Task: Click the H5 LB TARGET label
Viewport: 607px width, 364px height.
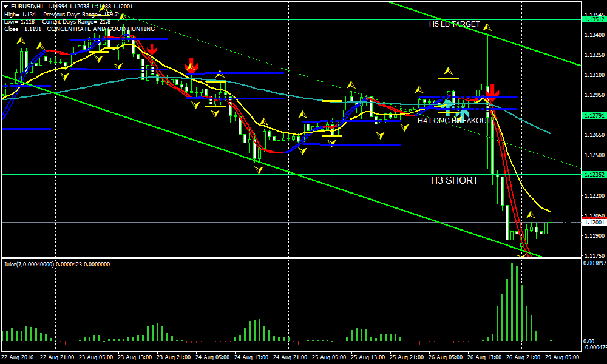Action: click(454, 25)
